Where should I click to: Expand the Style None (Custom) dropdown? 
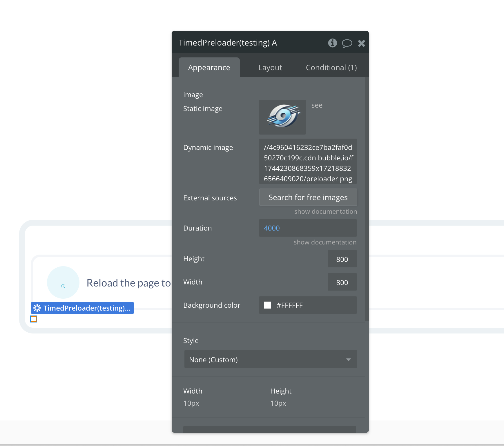[x=271, y=359]
